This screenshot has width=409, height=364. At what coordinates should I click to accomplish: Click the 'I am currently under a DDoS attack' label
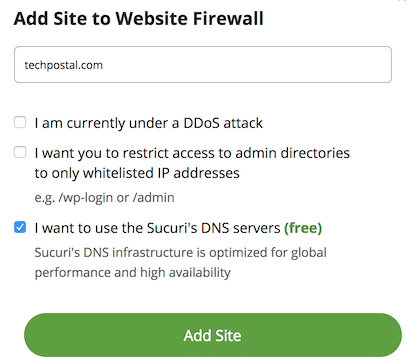(x=149, y=123)
